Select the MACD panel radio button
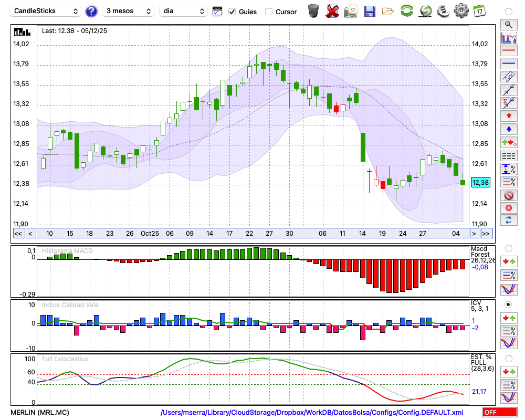 (x=509, y=248)
